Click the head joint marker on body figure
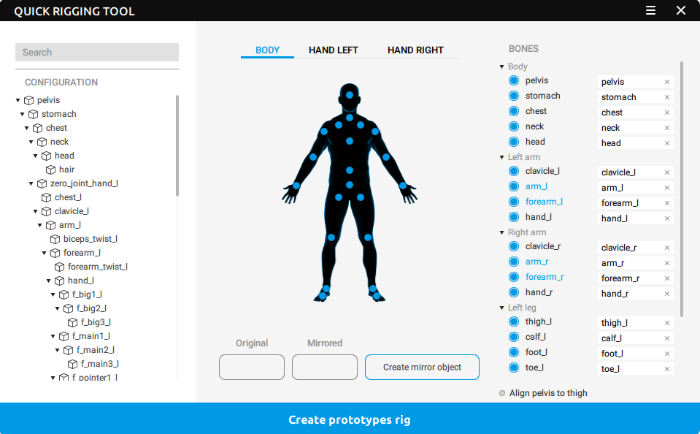The height and width of the screenshot is (434, 700). (349, 97)
